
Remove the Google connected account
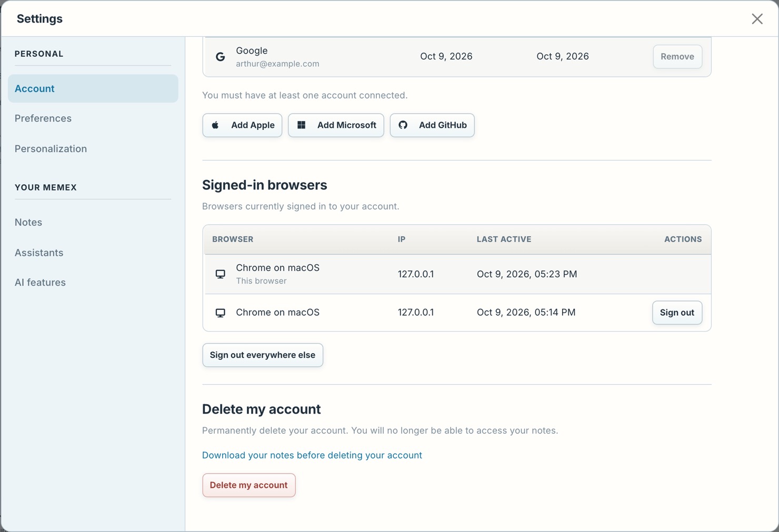pyautogui.click(x=677, y=57)
